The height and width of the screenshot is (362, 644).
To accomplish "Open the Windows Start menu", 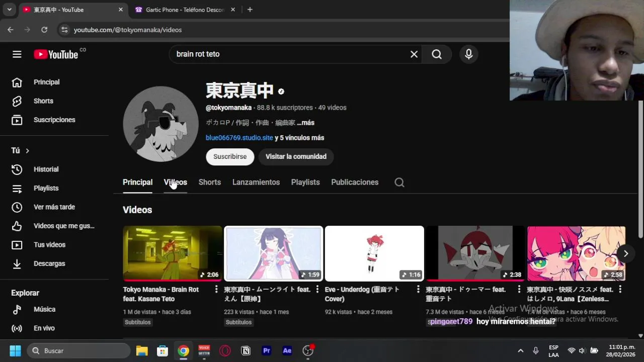I will (15, 350).
